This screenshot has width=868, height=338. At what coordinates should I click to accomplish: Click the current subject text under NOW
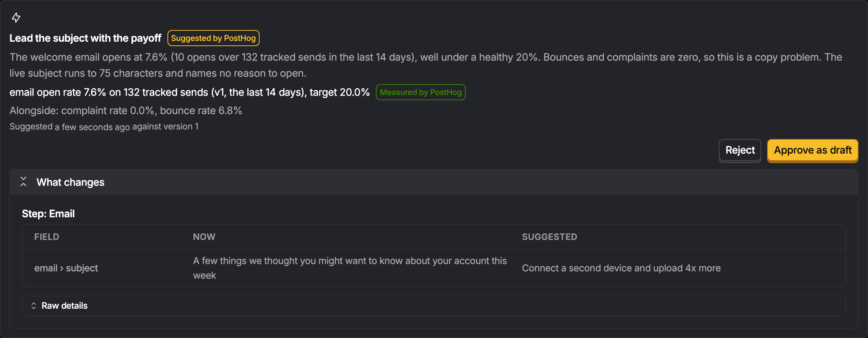pyautogui.click(x=350, y=268)
